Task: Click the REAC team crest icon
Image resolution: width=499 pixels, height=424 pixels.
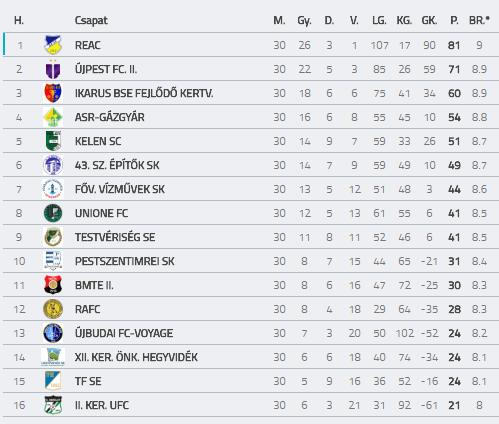Action: 53,45
